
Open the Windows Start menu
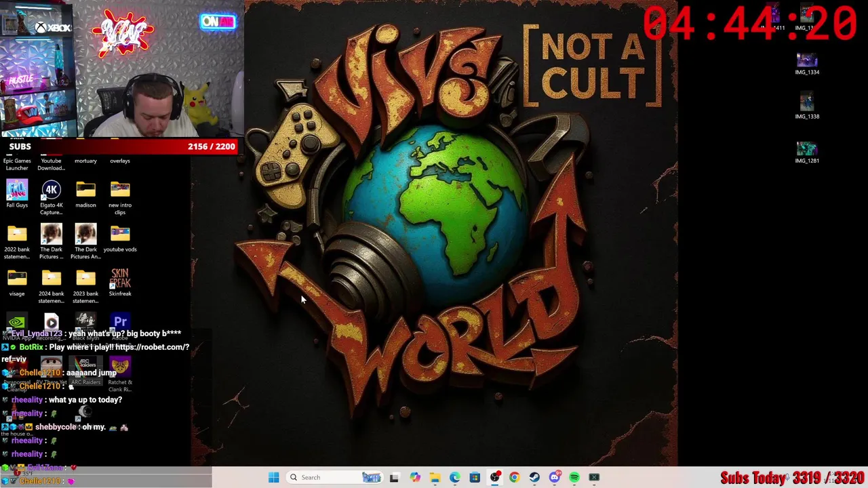click(273, 477)
